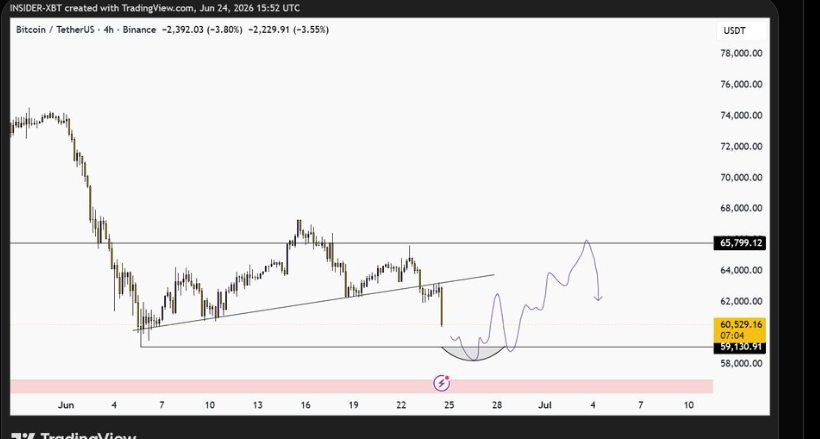The height and width of the screenshot is (439, 820).
Task: Click the 62,000.00 price axis label
Action: [x=741, y=301]
